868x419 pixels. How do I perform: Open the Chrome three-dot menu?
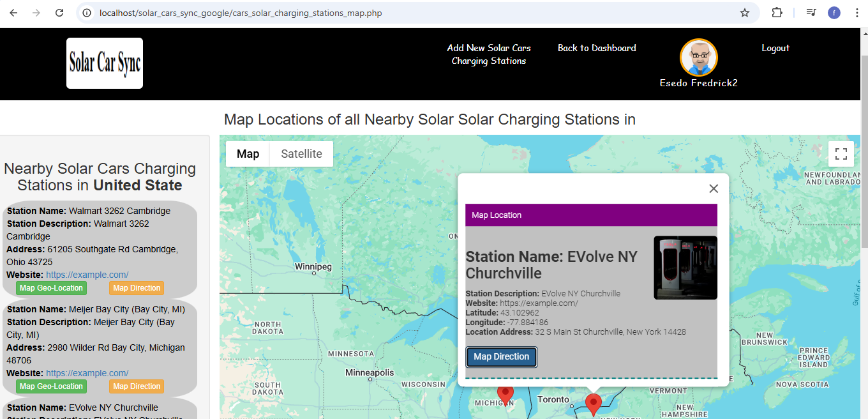(857, 12)
